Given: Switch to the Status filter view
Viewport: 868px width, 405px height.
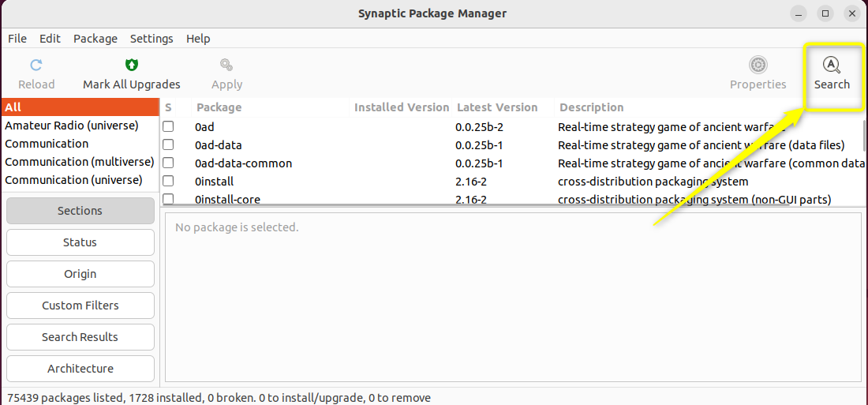Looking at the screenshot, I should click(x=80, y=242).
